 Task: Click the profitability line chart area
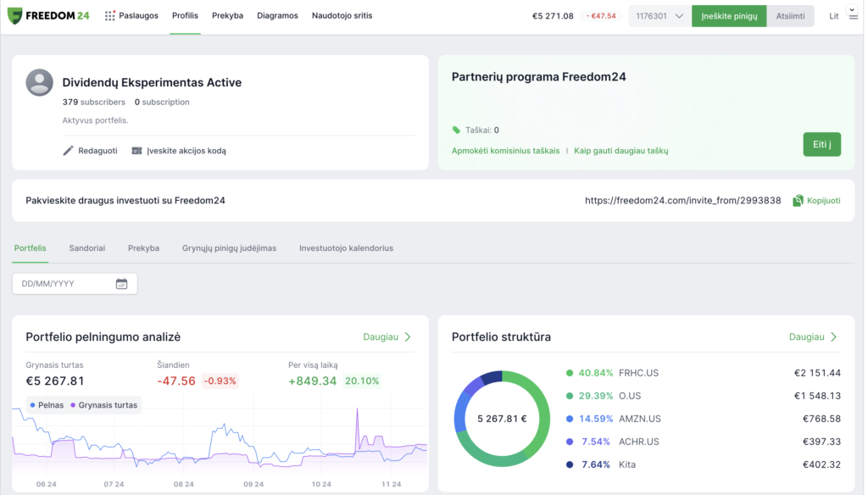[220, 440]
